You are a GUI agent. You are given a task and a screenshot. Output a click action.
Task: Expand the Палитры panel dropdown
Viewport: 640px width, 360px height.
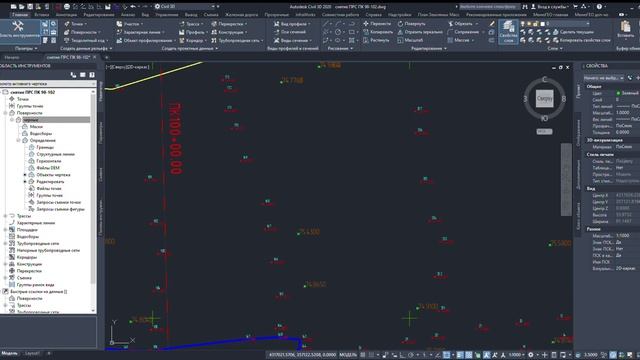point(26,49)
